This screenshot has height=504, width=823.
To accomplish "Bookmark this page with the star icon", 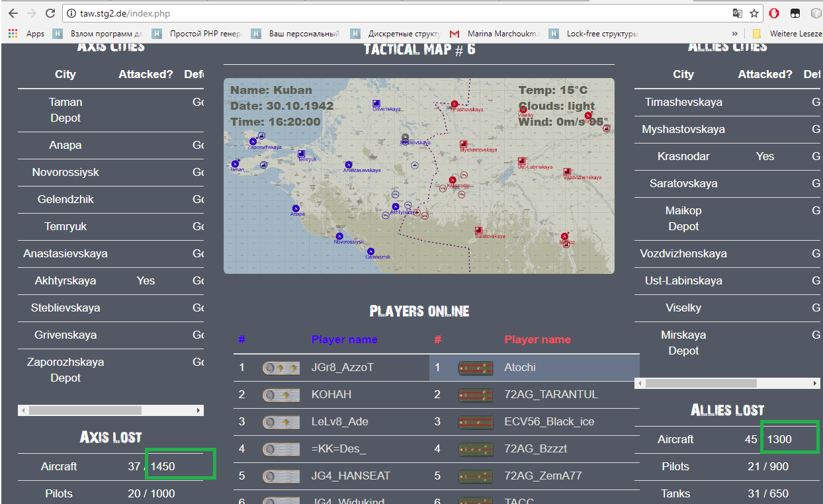I will [x=754, y=13].
